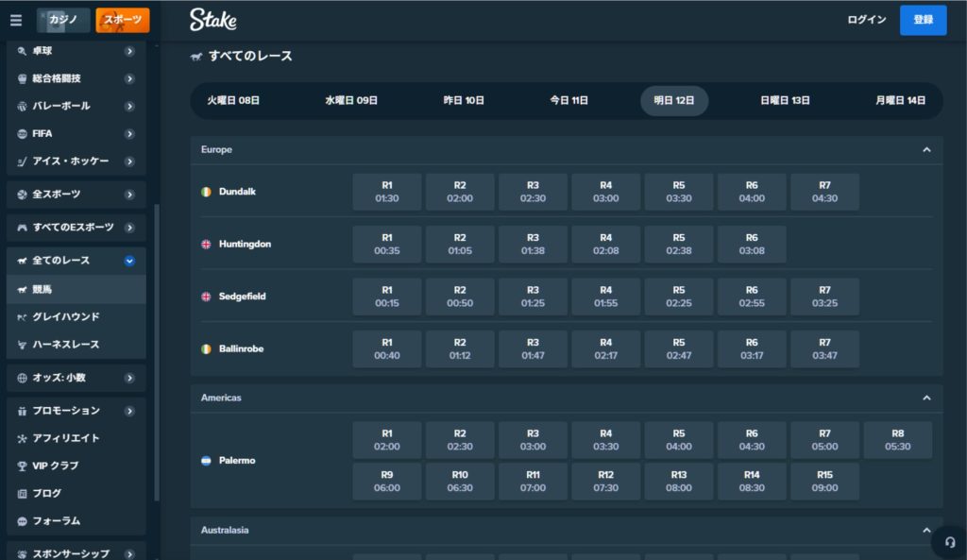Select the 火曜日 08日 date tab
Screen dimensions: 967x560
click(x=233, y=100)
